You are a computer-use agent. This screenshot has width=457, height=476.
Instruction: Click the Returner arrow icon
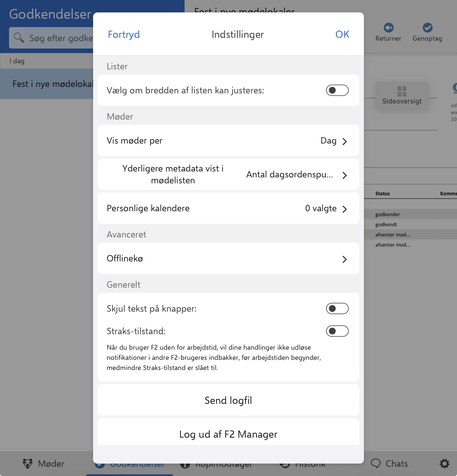coord(388,28)
